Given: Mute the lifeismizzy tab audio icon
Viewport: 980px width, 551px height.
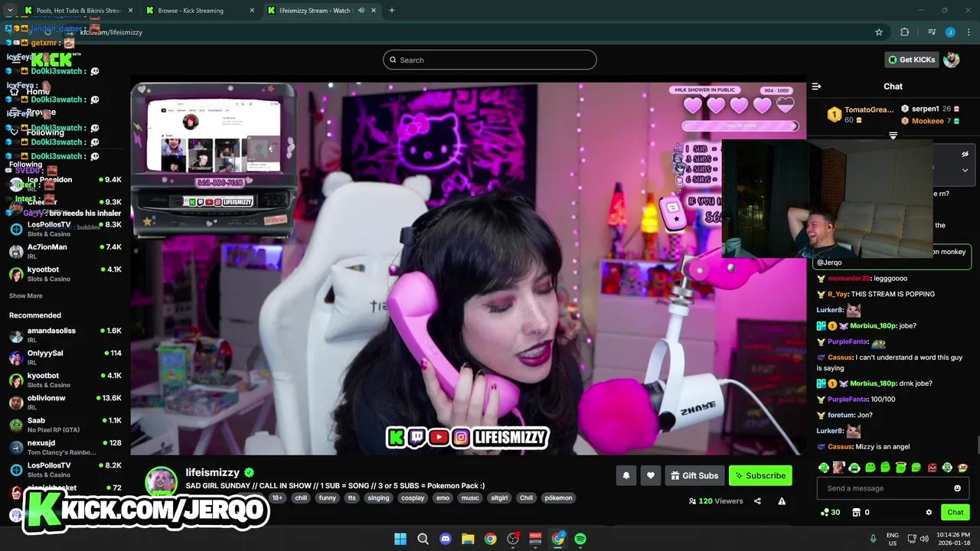Looking at the screenshot, I should (361, 11).
